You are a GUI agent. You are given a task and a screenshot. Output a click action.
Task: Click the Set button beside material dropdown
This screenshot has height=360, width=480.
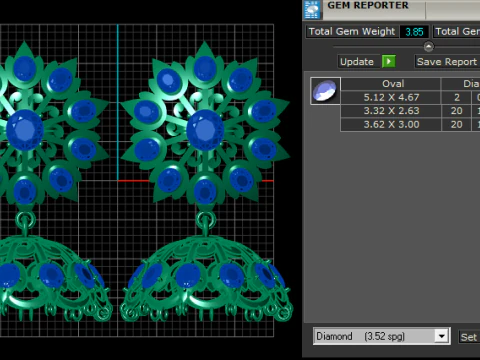[x=469, y=337]
